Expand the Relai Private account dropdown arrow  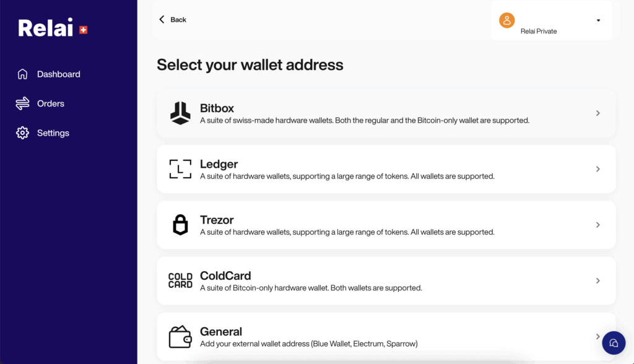pos(599,20)
